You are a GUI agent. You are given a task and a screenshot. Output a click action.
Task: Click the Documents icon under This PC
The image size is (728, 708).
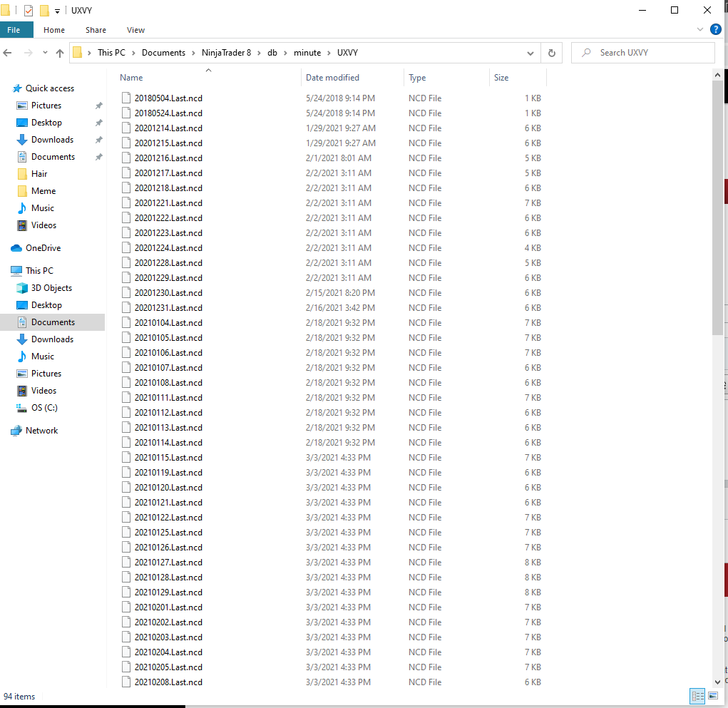(22, 322)
